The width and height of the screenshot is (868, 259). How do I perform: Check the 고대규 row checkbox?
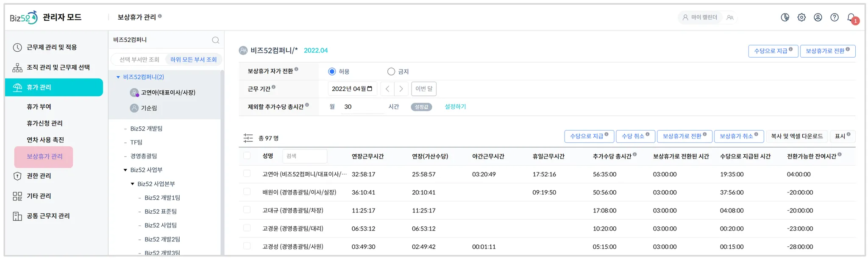[x=247, y=210]
